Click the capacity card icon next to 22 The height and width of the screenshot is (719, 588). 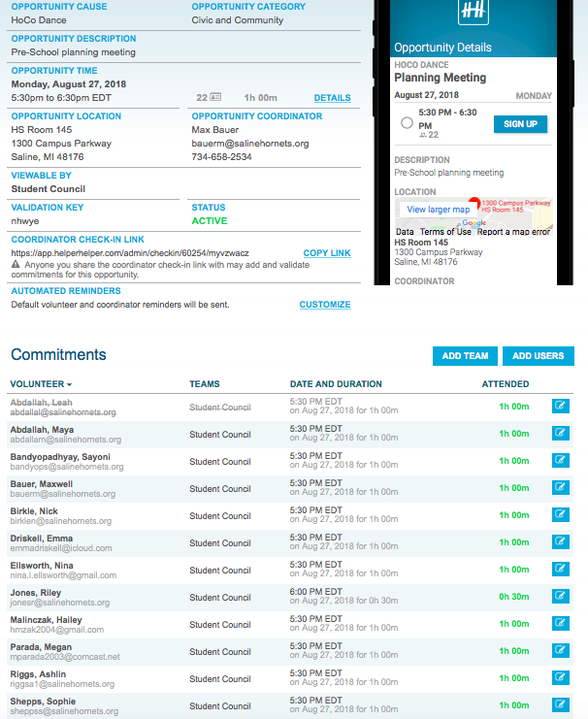pos(215,97)
